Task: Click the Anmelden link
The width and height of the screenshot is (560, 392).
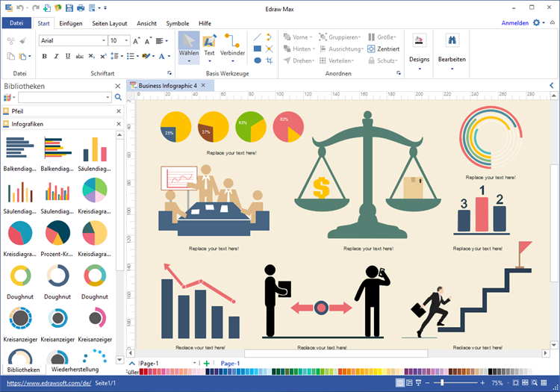Action: click(x=514, y=23)
